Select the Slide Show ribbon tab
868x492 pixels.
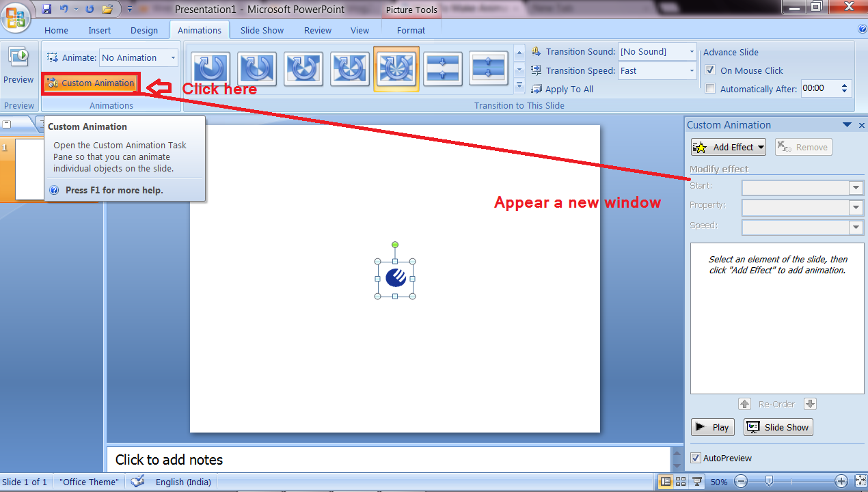[x=262, y=30]
